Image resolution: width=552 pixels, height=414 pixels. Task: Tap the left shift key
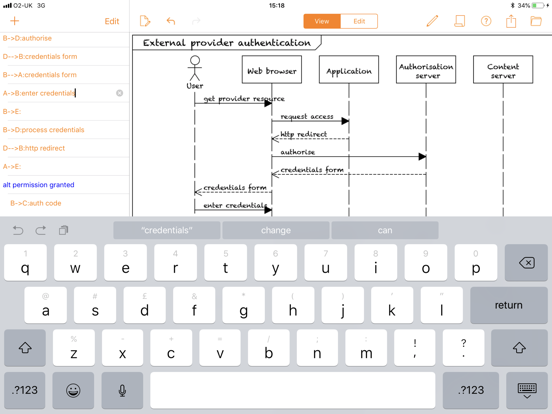25,348
